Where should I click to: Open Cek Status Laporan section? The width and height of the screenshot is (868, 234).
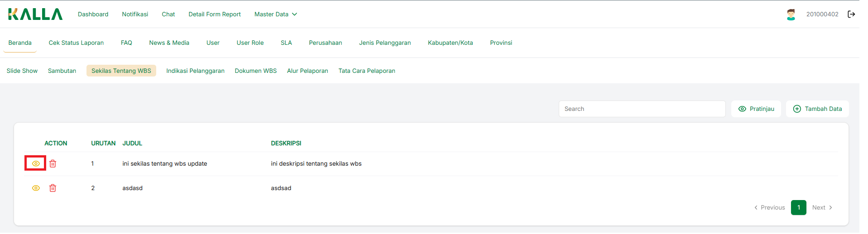click(76, 43)
